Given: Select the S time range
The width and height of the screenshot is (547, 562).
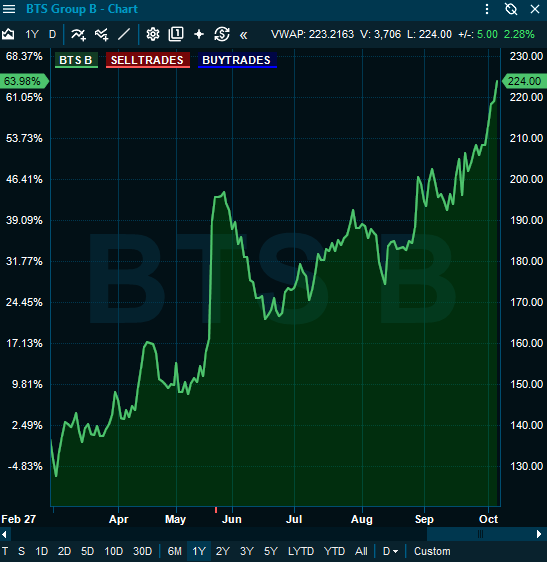Looking at the screenshot, I should point(22,551).
